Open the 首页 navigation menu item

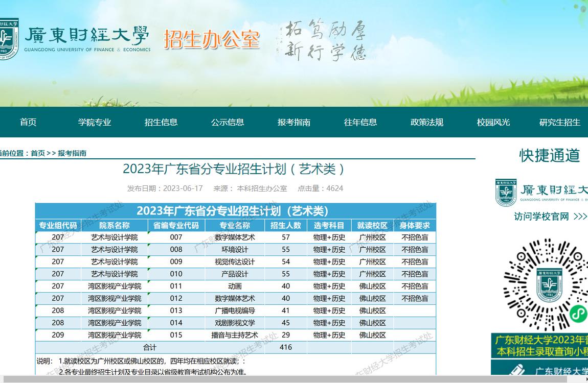coord(28,122)
